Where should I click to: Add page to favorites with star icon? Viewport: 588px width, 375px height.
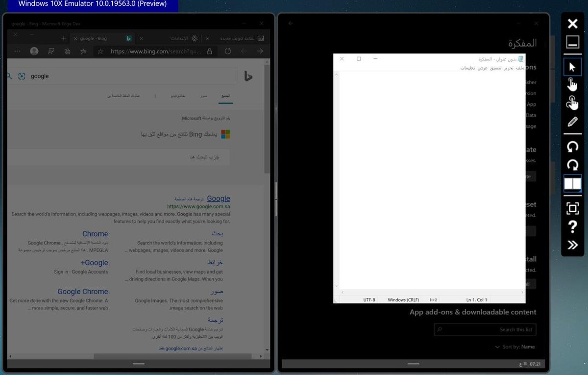(100, 51)
